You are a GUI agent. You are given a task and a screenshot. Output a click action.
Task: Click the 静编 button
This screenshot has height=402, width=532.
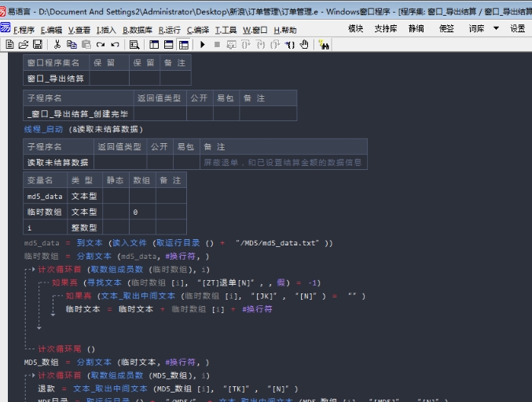click(x=416, y=28)
